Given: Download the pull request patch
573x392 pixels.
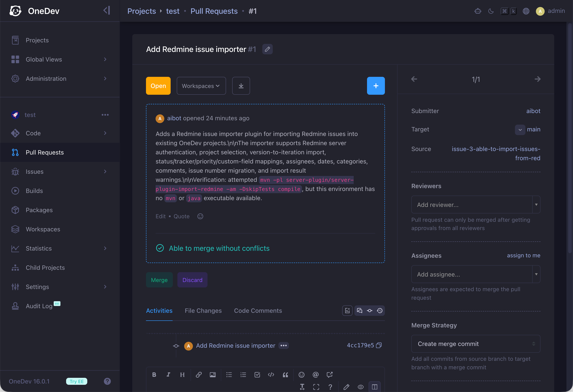Looking at the screenshot, I should tap(241, 86).
